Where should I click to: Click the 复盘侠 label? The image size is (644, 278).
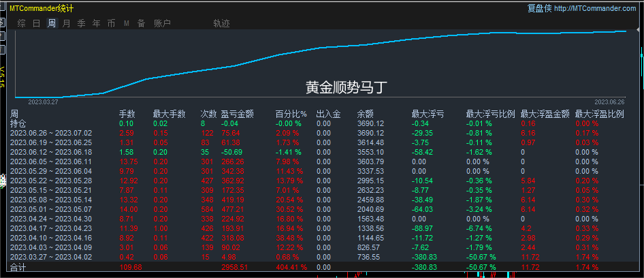pos(539,8)
